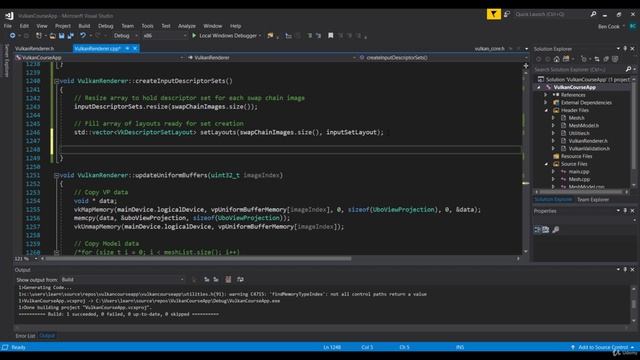Click the Add to Source Control button
The height and width of the screenshot is (360, 640).
click(x=602, y=347)
